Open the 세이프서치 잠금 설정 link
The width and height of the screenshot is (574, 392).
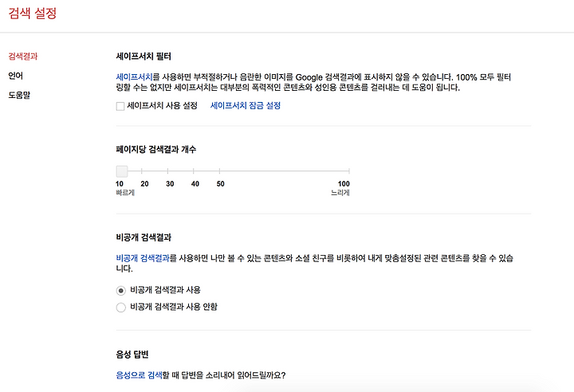pos(246,106)
